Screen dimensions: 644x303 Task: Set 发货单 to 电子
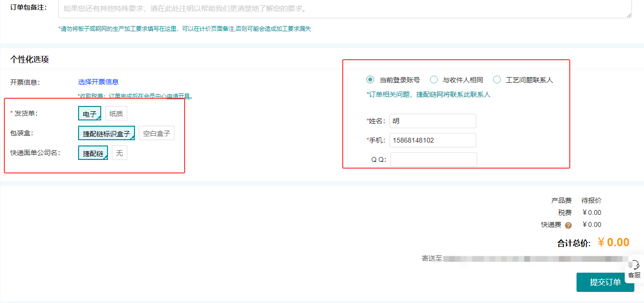(x=90, y=114)
